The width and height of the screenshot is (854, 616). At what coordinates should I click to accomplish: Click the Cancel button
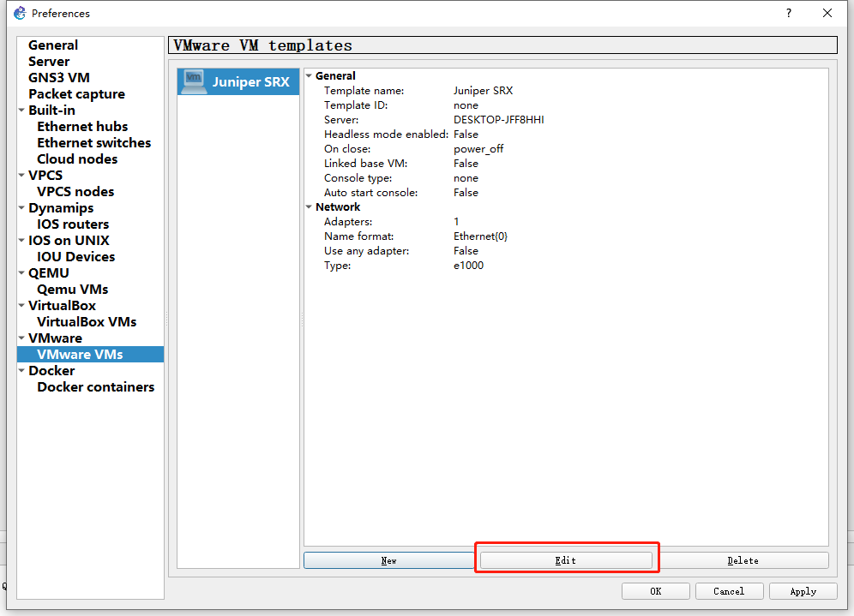click(729, 591)
